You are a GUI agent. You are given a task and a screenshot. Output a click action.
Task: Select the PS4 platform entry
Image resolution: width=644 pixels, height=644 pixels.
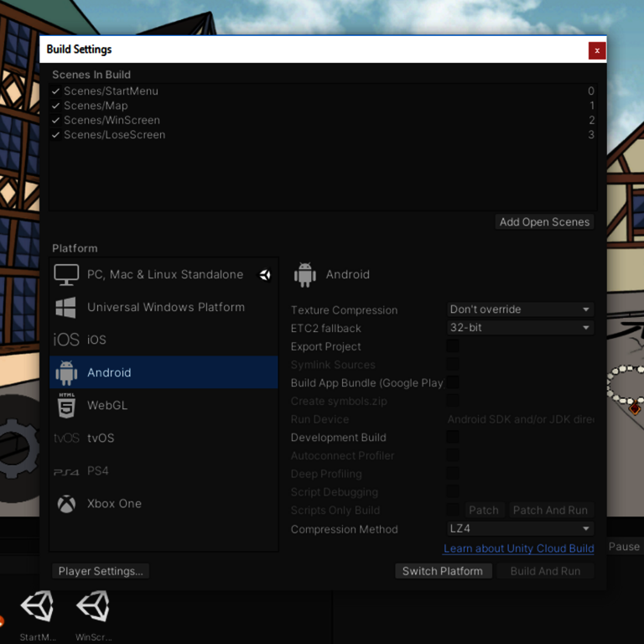coord(164,471)
